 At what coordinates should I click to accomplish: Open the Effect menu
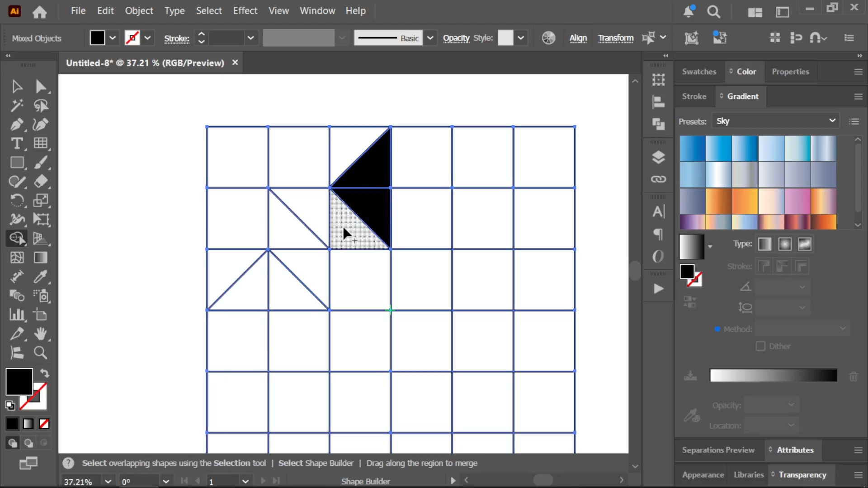245,11
